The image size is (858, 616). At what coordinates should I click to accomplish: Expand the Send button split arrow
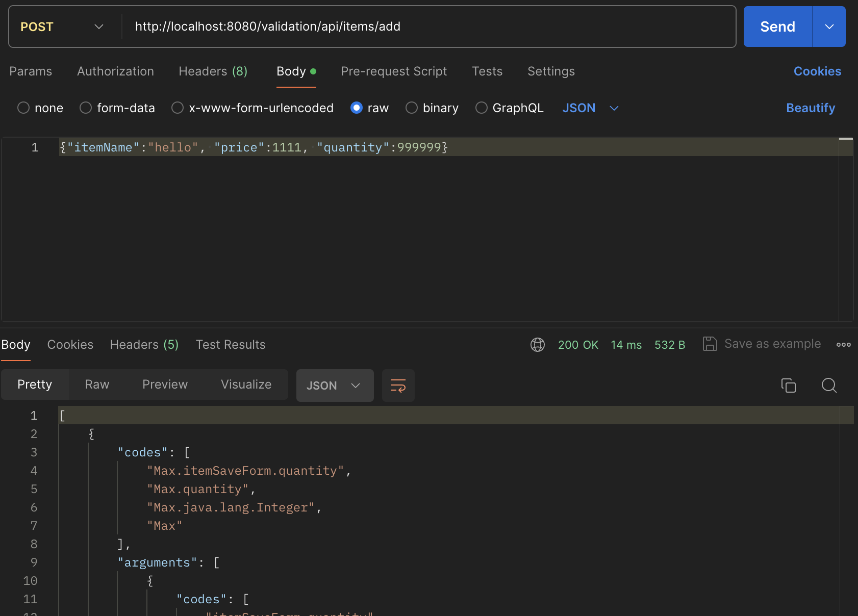[x=828, y=26]
